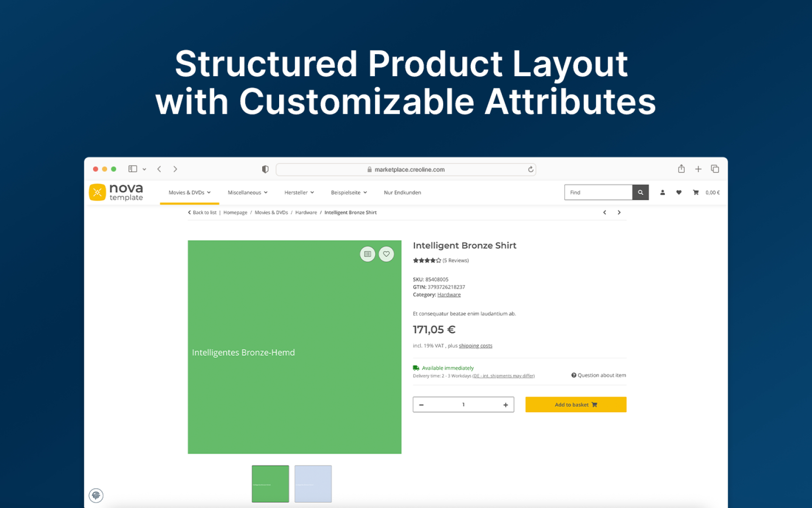Go to previous product arrow
The width and height of the screenshot is (812, 508).
click(x=605, y=213)
